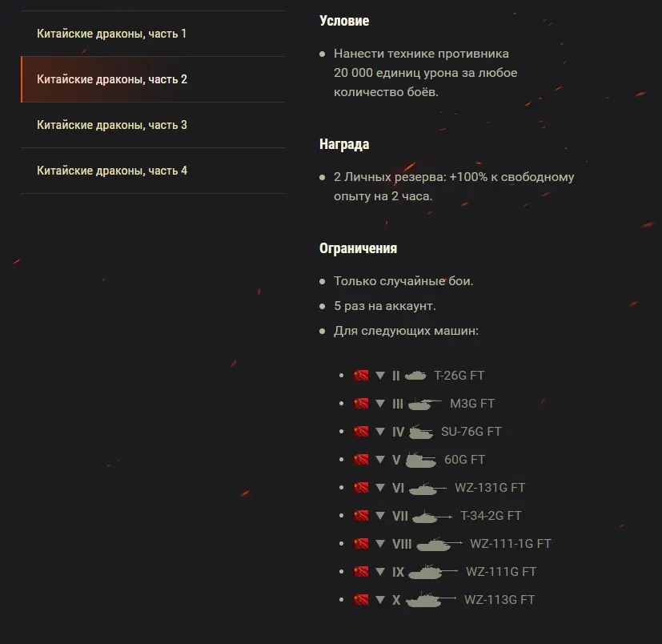Click the WZ-111-1G FT tank silhouette
The width and height of the screenshot is (662, 644).
[x=439, y=544]
